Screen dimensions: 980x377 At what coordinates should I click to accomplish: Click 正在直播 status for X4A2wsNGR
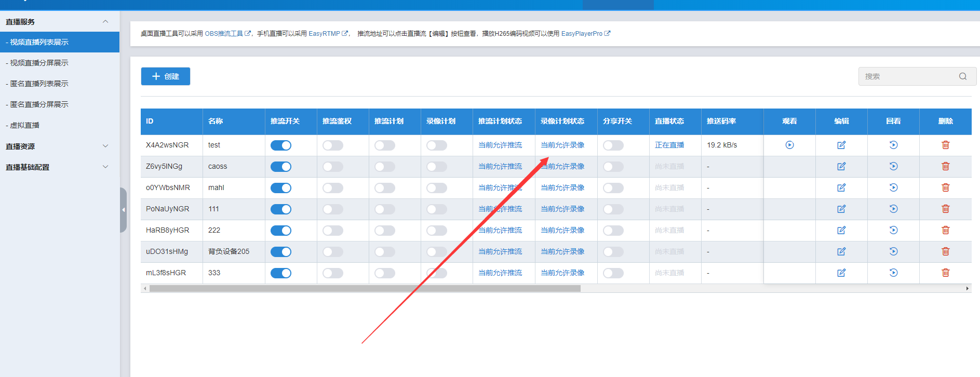click(x=669, y=145)
